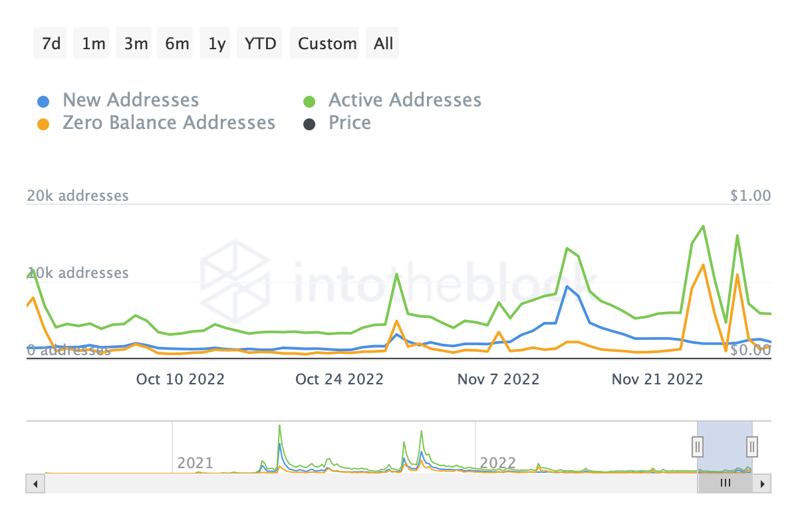The image size is (798, 532).
Task: Click the scrollbar right arrow
Action: 763,483
